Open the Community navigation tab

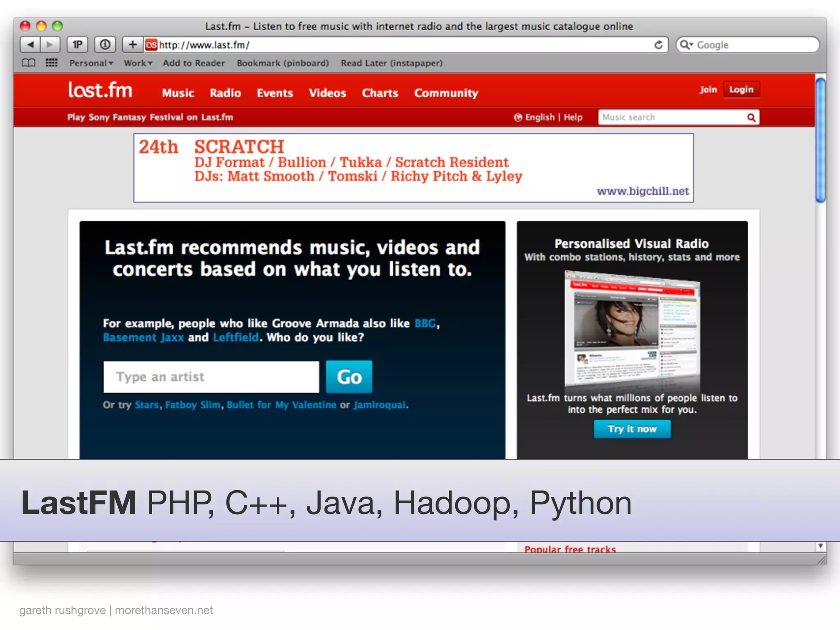(x=446, y=93)
